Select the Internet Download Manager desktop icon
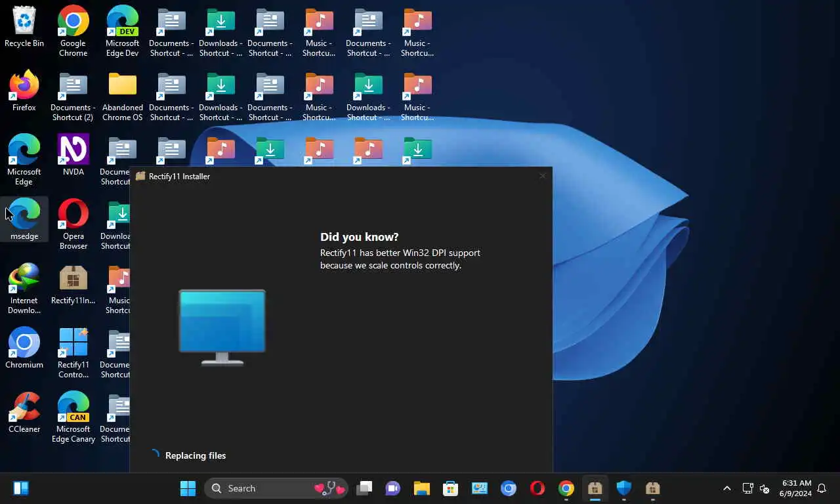The image size is (840, 504). click(x=24, y=289)
